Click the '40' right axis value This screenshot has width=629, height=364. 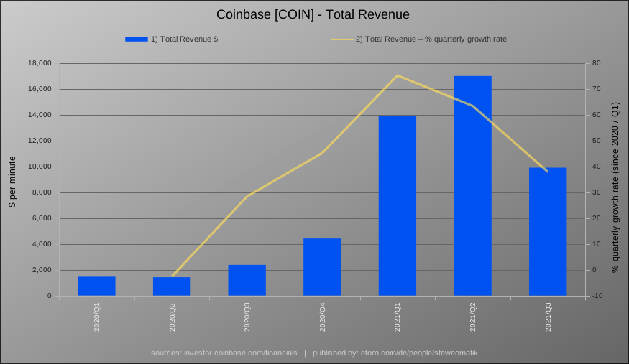click(596, 167)
